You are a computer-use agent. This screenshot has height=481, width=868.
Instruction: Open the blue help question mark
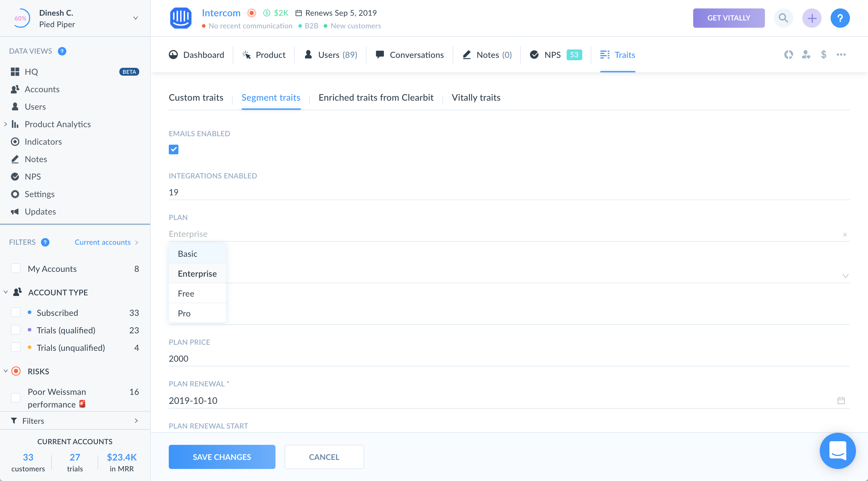tap(840, 18)
